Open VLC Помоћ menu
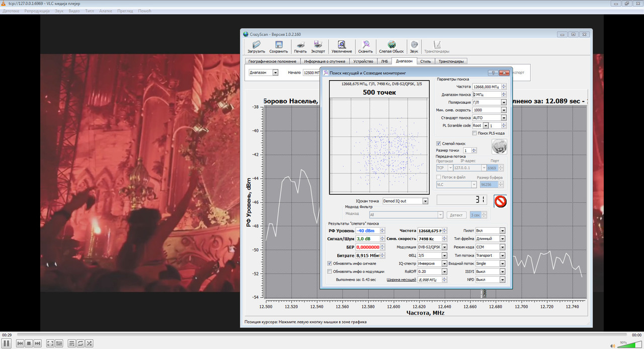This screenshot has width=644, height=349. pos(145,11)
